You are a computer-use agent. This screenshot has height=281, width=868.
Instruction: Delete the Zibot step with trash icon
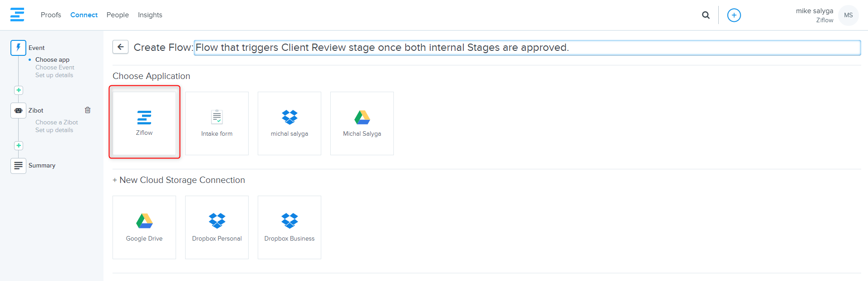pyautogui.click(x=88, y=110)
